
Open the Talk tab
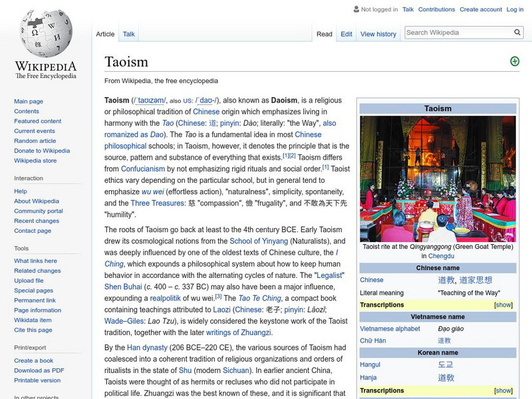coord(129,34)
